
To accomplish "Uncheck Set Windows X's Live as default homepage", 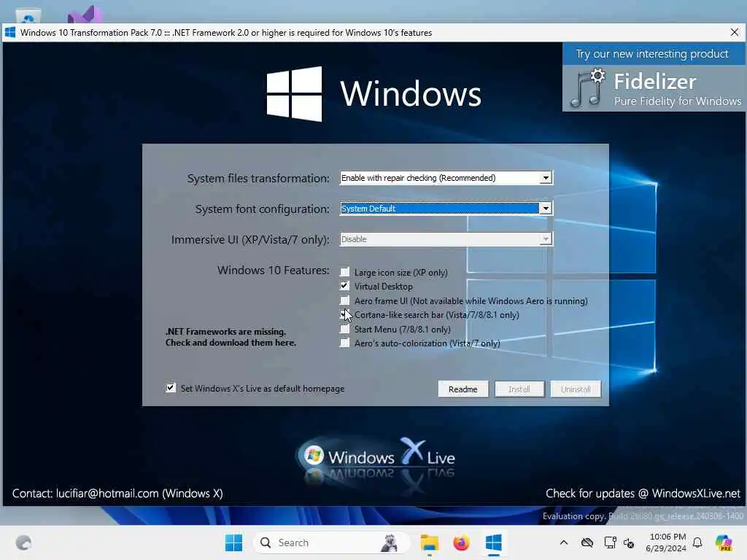I will point(171,388).
